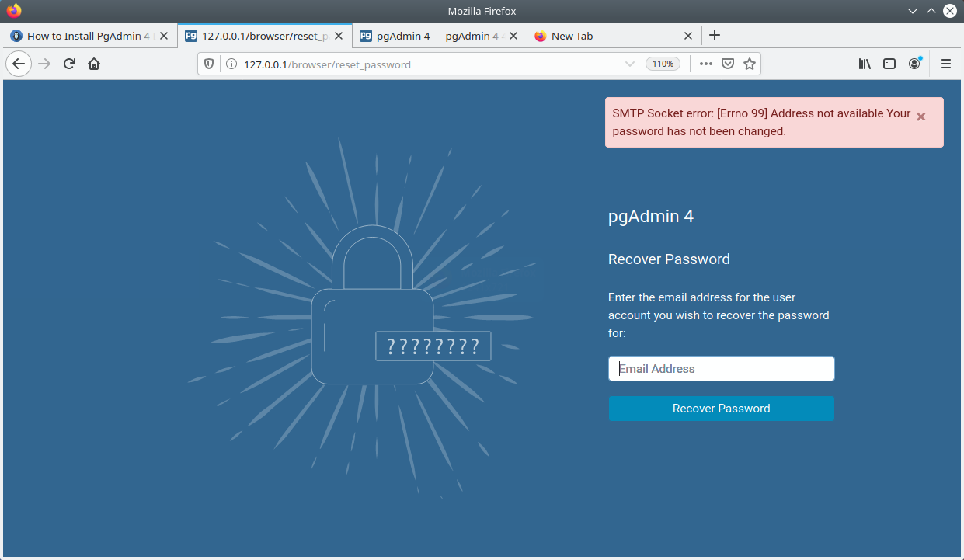Open the Library bookmarks and history icon
964x560 pixels.
tap(865, 64)
